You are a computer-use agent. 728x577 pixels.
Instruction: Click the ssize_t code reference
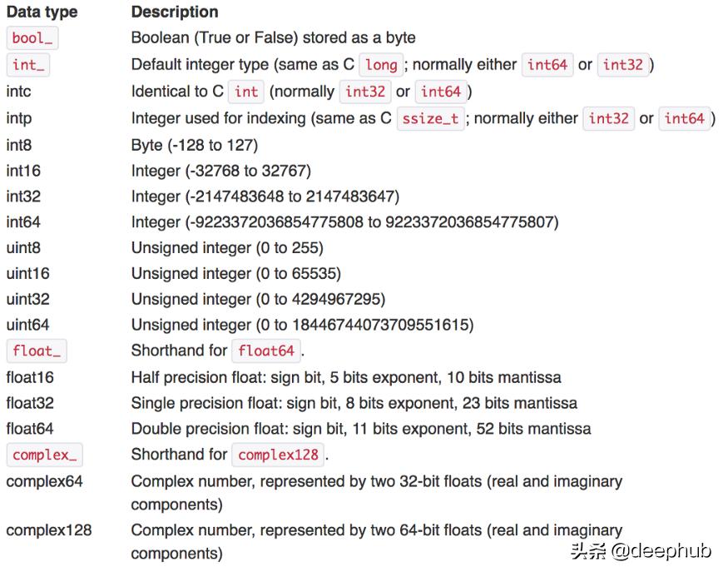(x=430, y=118)
